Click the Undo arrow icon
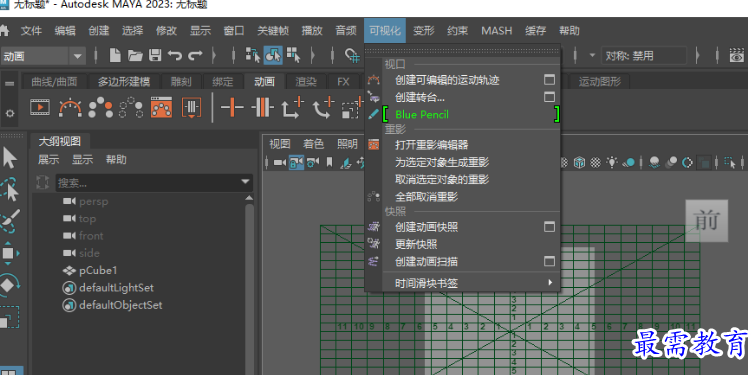The width and height of the screenshot is (756, 375). coord(175,55)
